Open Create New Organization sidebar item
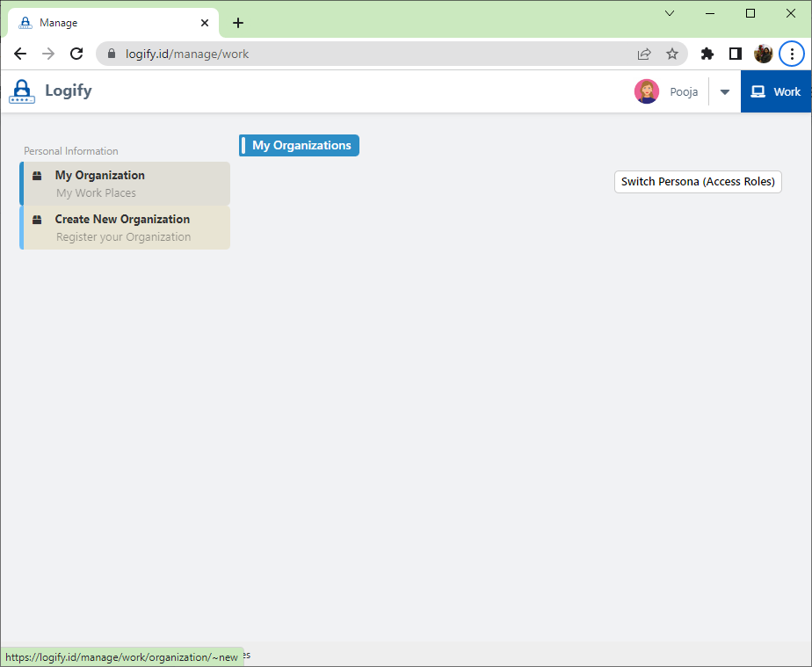The width and height of the screenshot is (812, 667). (125, 228)
